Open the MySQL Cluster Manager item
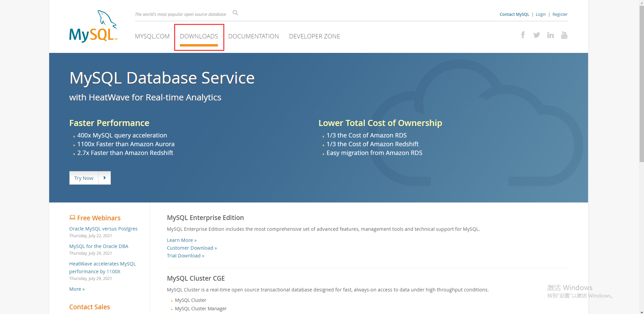 point(201,309)
